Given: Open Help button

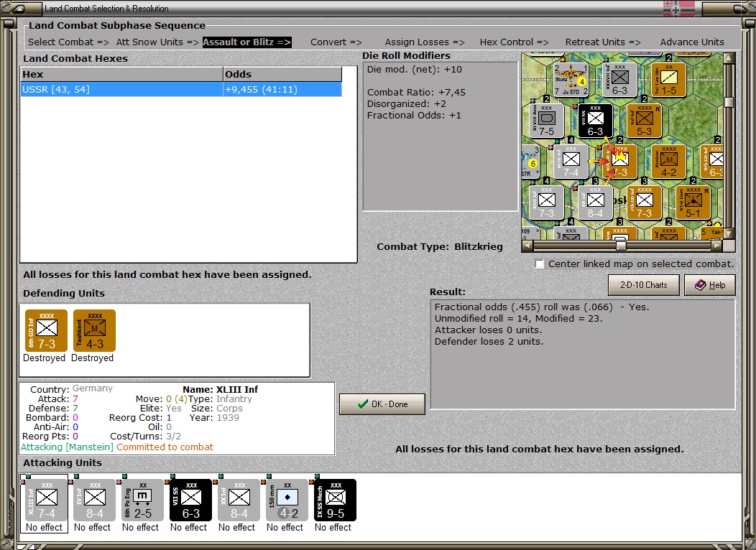Looking at the screenshot, I should pos(710,284).
